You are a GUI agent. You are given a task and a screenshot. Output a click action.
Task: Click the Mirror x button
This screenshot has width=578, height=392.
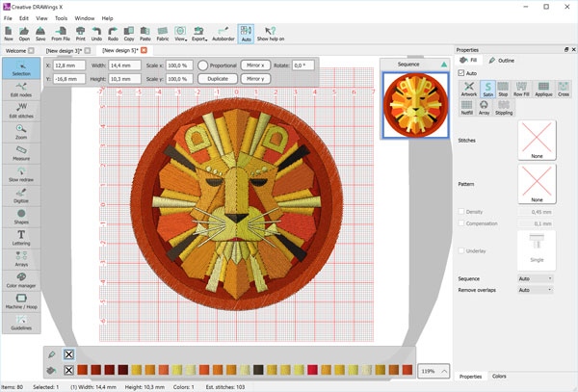click(253, 65)
